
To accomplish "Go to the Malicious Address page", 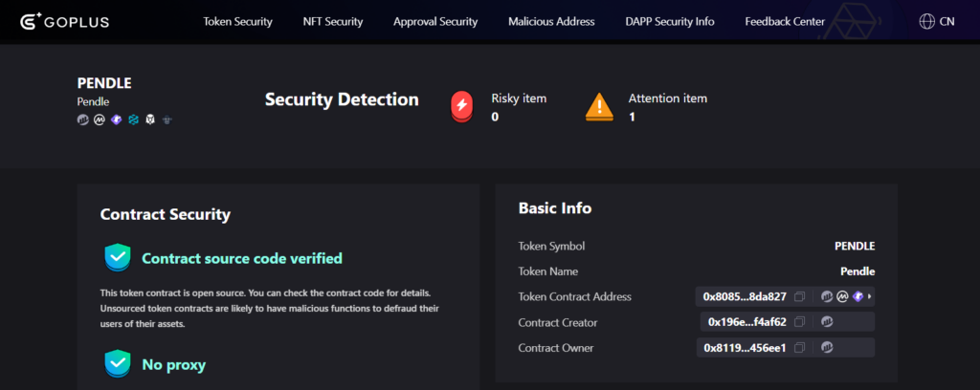I will tap(551, 22).
